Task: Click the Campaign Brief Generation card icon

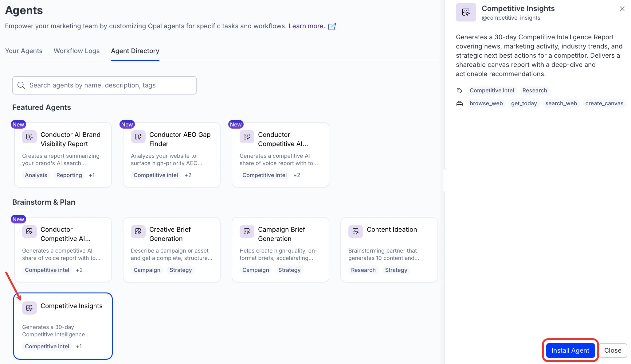Action: tap(247, 232)
